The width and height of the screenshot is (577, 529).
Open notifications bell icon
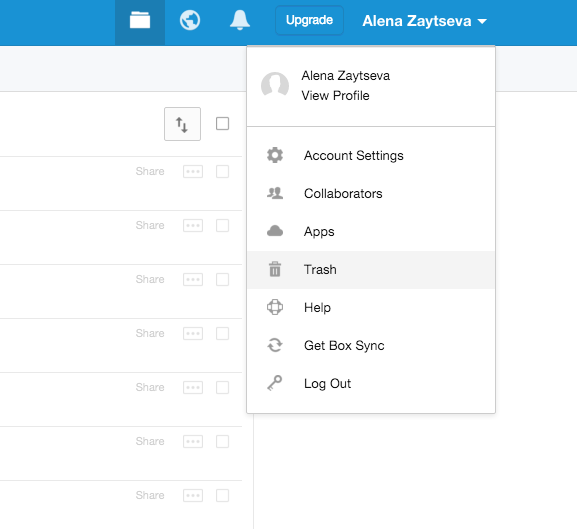(240, 20)
